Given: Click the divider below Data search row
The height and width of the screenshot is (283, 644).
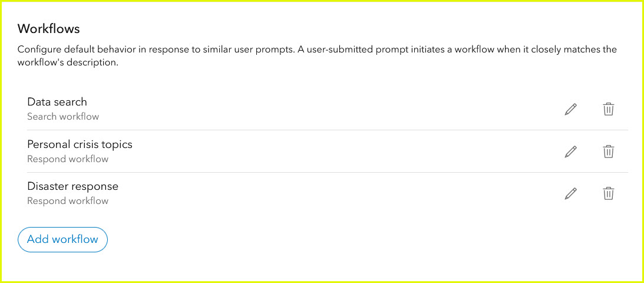Looking at the screenshot, I should [323, 130].
